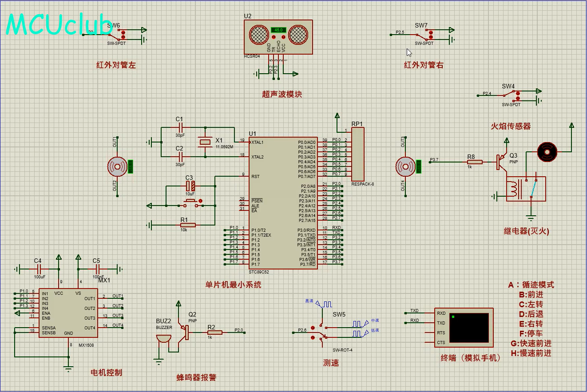
Task: Open the virtual terminal screen
Action: [x=469, y=328]
